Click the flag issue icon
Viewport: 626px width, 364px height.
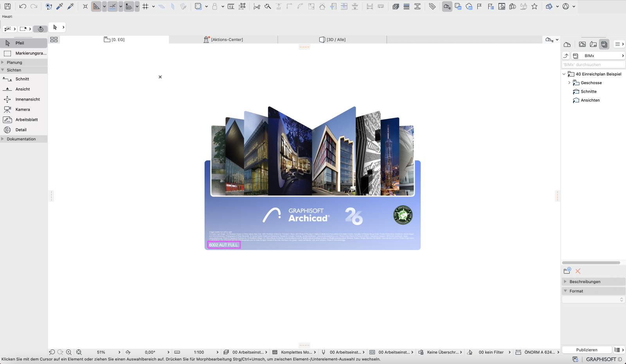tap(480, 6)
